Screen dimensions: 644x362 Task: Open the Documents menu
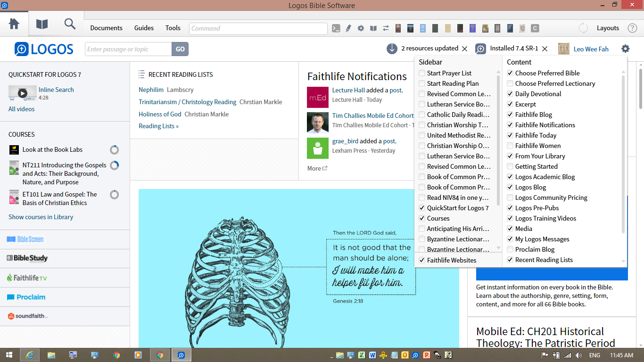(106, 28)
